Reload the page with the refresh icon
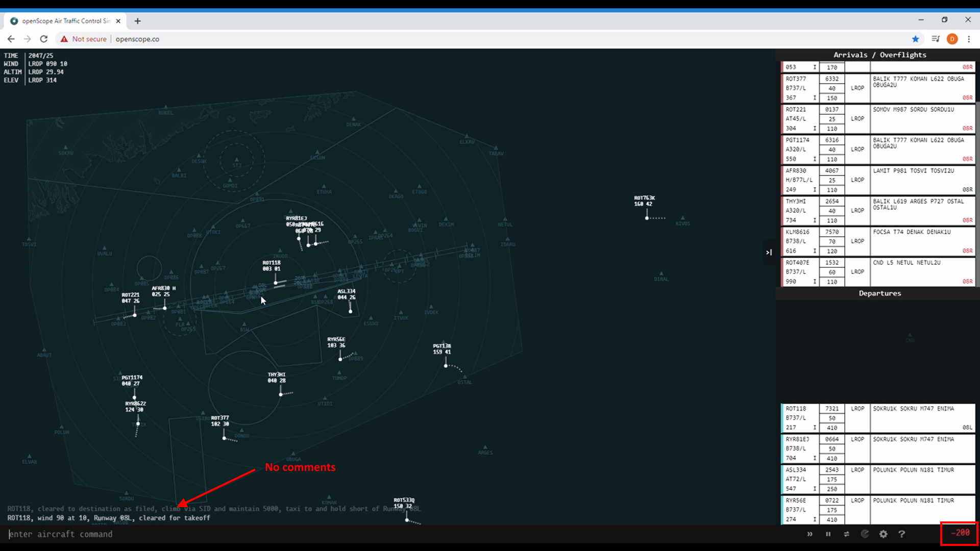980x551 pixels. [x=44, y=39]
